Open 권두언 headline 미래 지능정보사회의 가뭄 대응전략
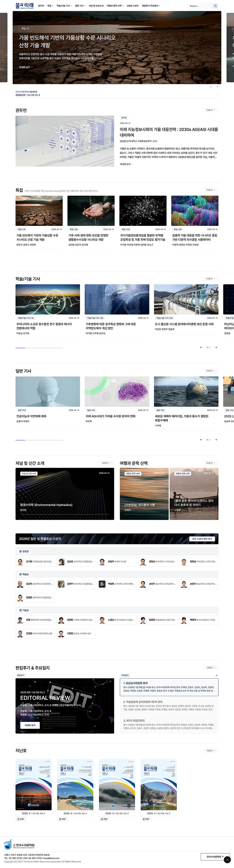 [169, 132]
